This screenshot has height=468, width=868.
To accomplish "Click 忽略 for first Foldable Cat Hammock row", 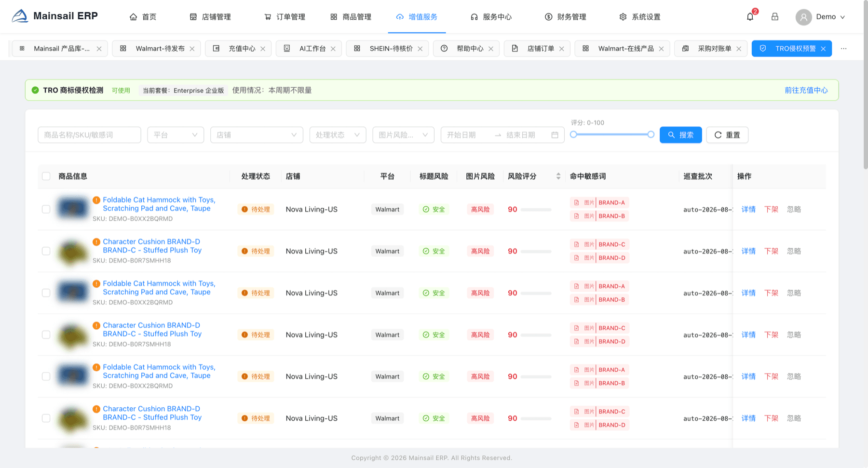I will [x=794, y=209].
